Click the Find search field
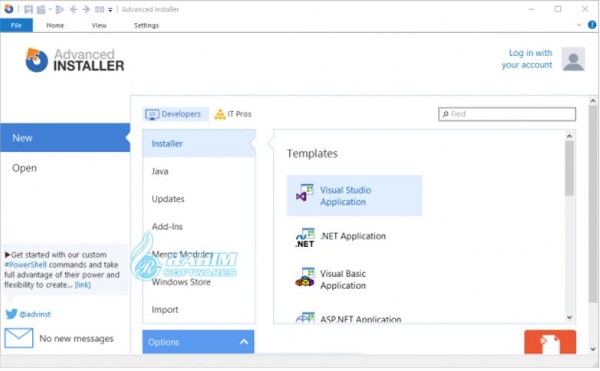600x371 pixels. coord(507,114)
